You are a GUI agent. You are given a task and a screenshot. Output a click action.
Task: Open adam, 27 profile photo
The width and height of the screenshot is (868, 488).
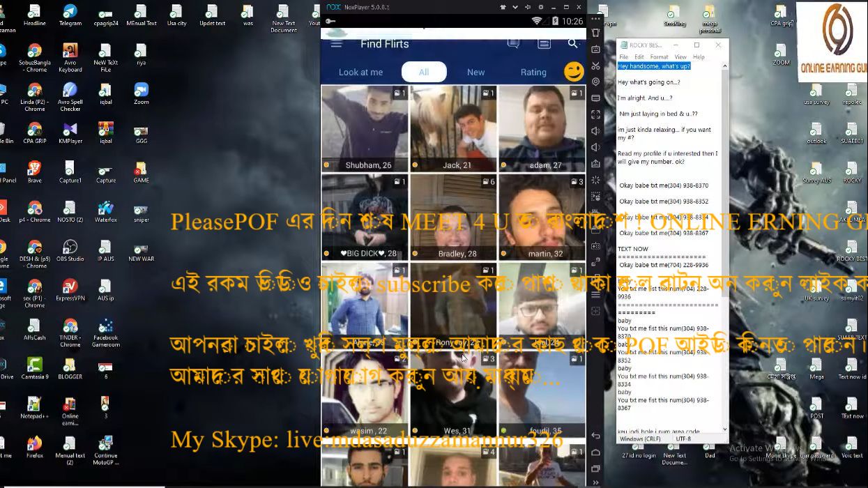[x=542, y=128]
